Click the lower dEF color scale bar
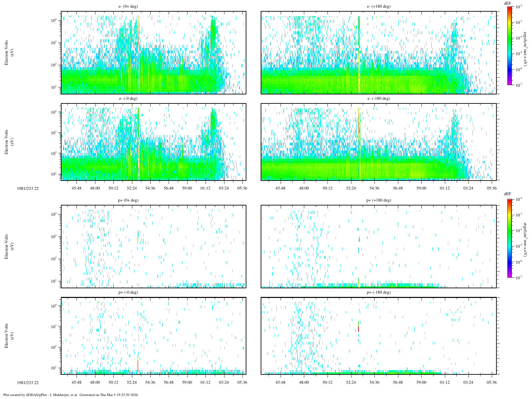This screenshot has width=532, height=399. pos(510,238)
